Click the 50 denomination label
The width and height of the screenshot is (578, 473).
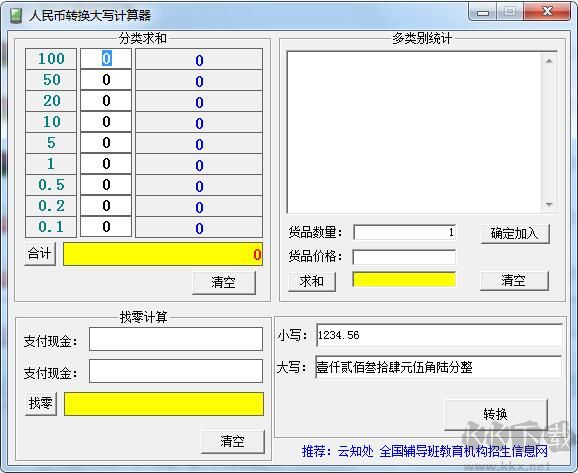(x=51, y=80)
